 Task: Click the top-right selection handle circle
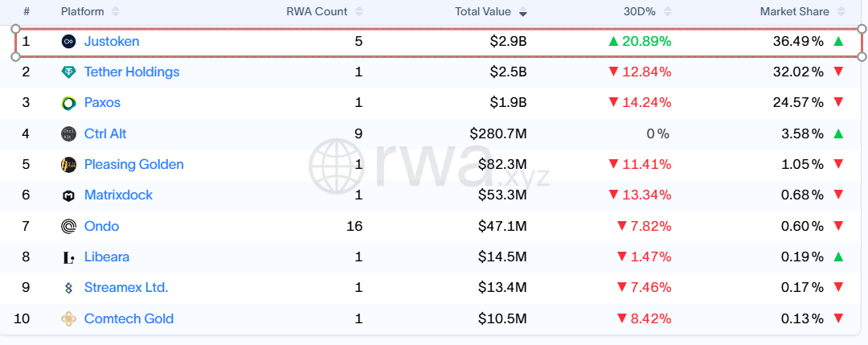coord(862,28)
